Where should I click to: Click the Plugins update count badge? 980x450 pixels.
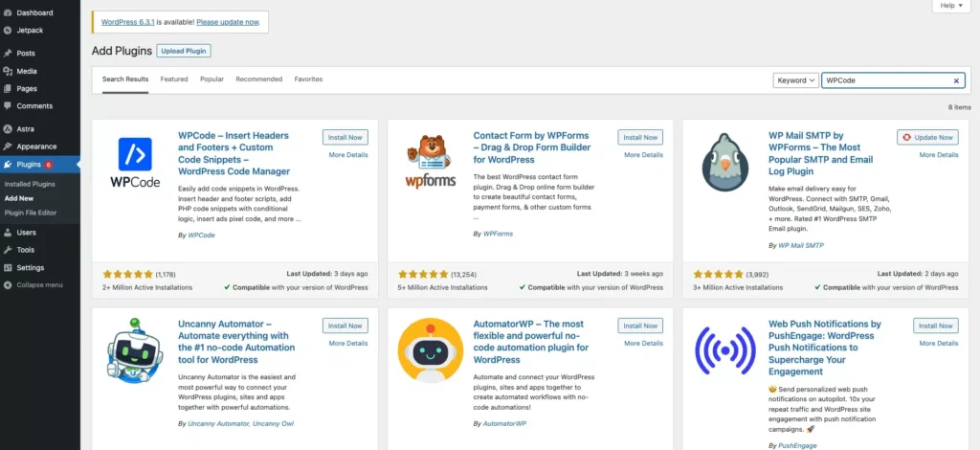click(x=48, y=165)
